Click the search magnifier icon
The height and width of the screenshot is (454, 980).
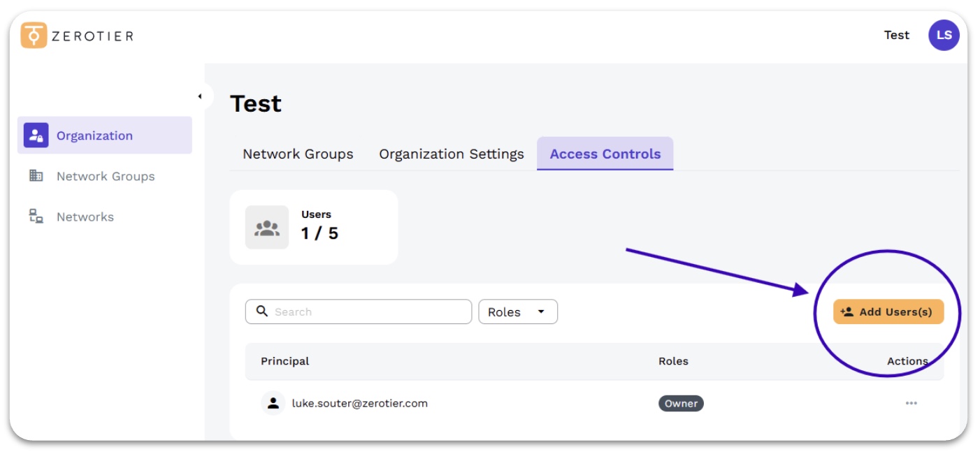262,312
